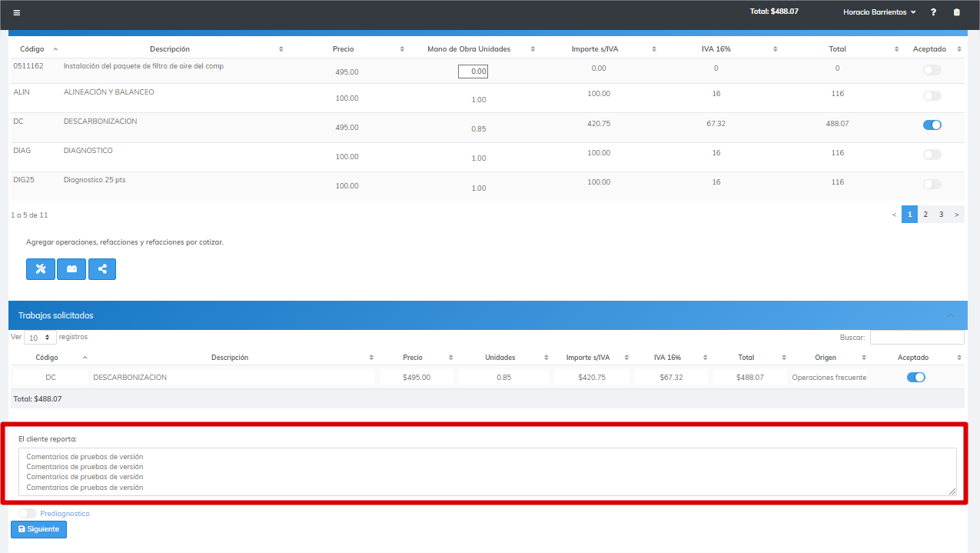Sort top table by Precio sort arrows

point(402,49)
